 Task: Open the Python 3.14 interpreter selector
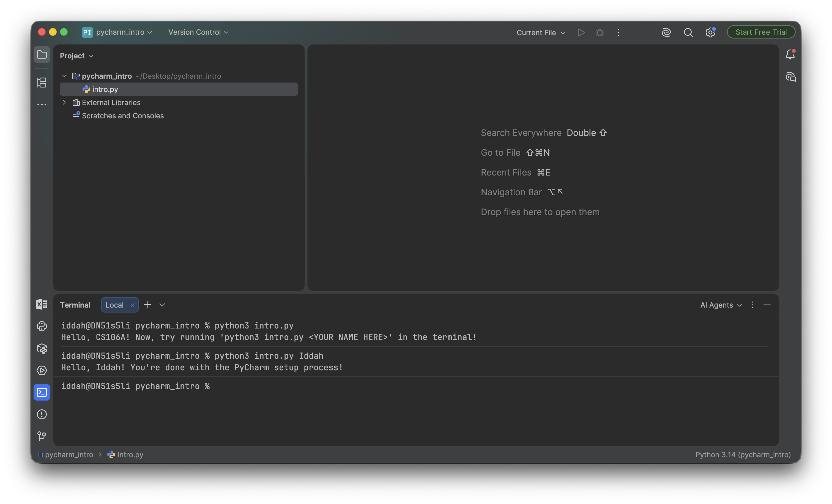[743, 455]
